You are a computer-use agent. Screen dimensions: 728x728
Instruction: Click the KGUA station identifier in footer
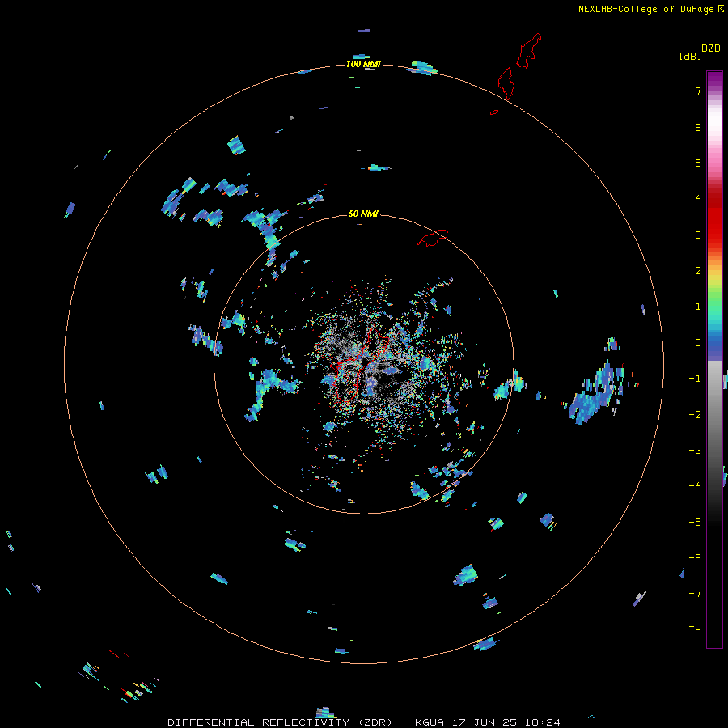click(430, 722)
